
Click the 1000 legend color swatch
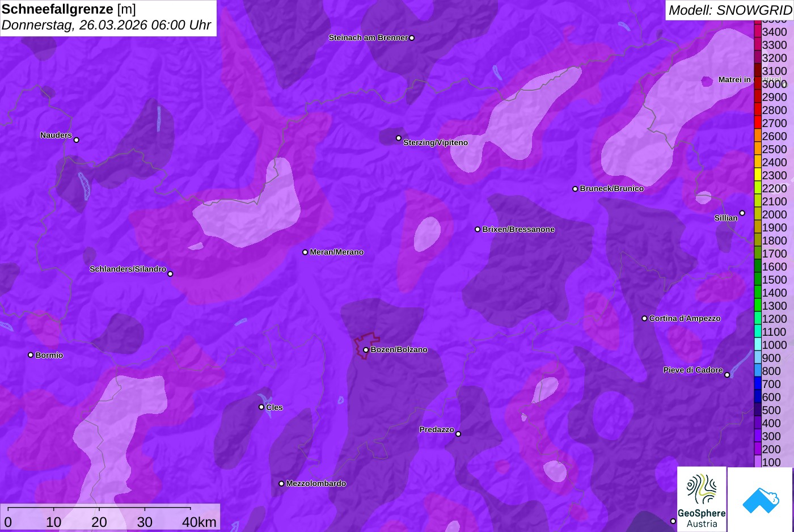[x=757, y=344]
